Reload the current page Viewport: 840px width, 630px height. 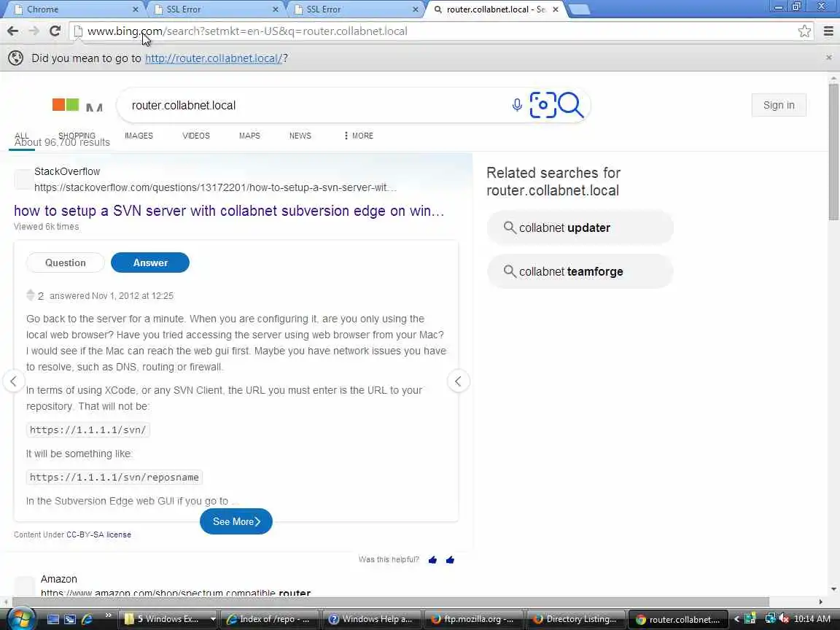tap(55, 31)
